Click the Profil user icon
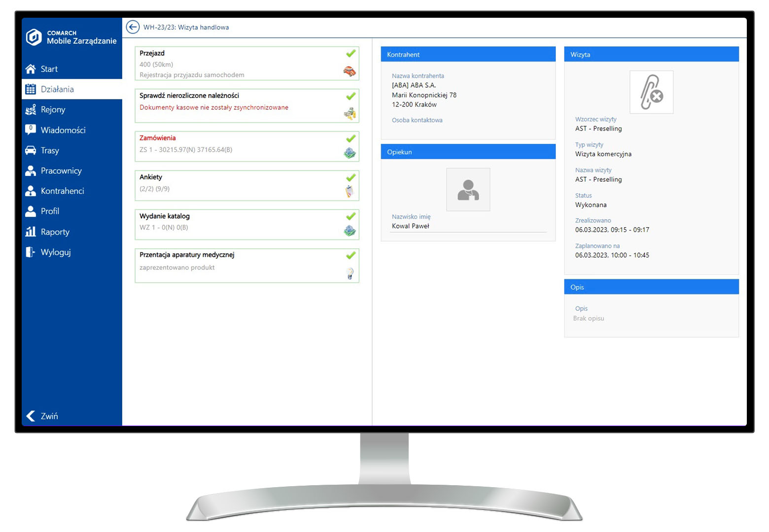The width and height of the screenshot is (769, 532). click(31, 211)
